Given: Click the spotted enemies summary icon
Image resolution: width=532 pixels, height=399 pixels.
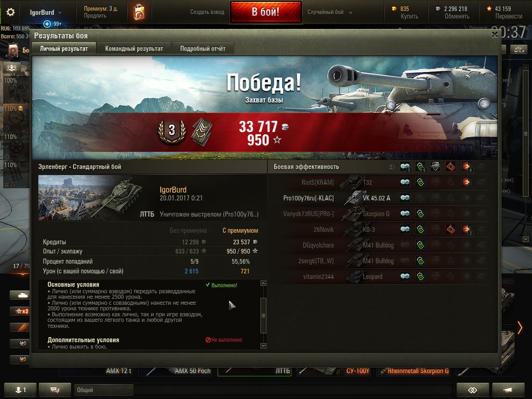Looking at the screenshot, I should 405,167.
